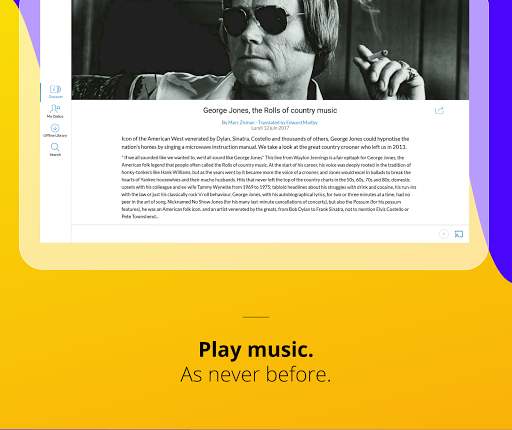Click the 'As never before.' tagline

[x=256, y=375]
